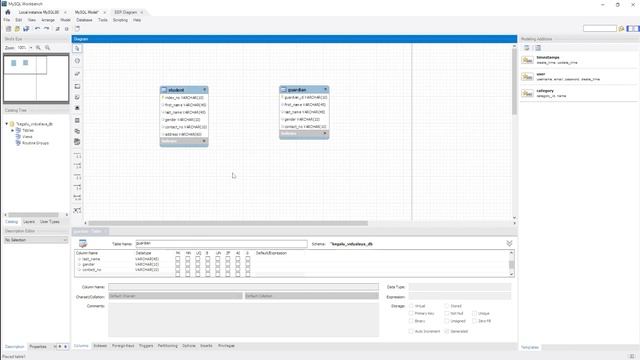Click the new document toolbar icon
The height and width of the screenshot is (360, 640).
8,29
